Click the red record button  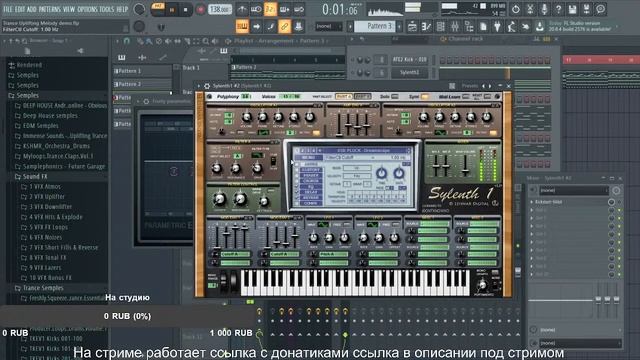pyautogui.click(x=200, y=10)
